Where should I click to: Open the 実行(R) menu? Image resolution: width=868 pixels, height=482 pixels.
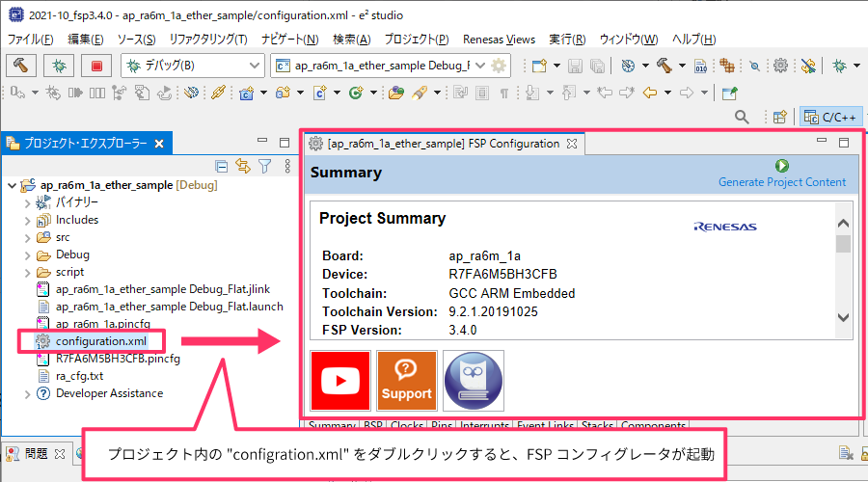[567, 40]
